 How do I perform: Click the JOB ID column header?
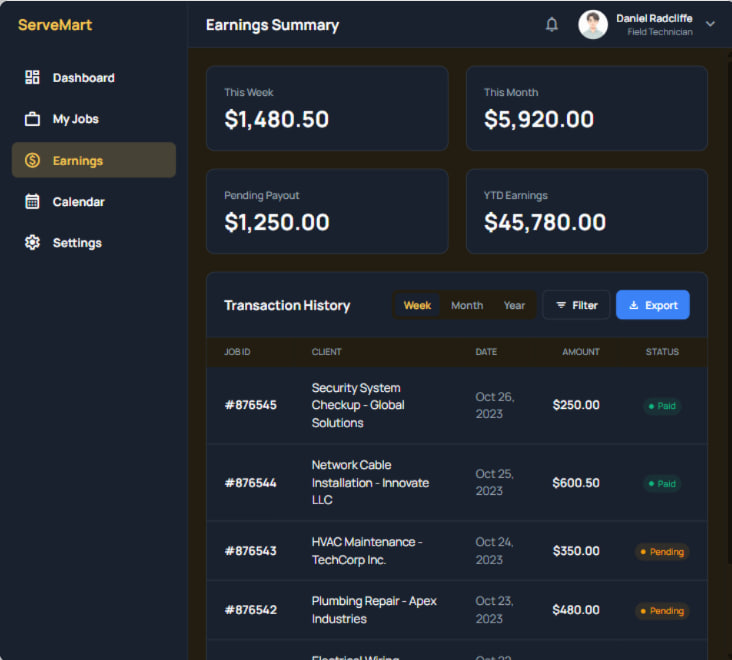(x=237, y=351)
